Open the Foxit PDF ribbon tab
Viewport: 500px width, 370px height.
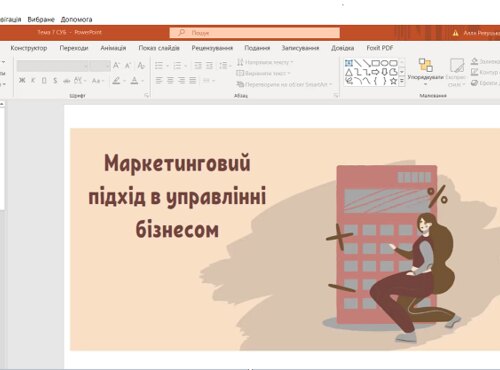[x=380, y=48]
